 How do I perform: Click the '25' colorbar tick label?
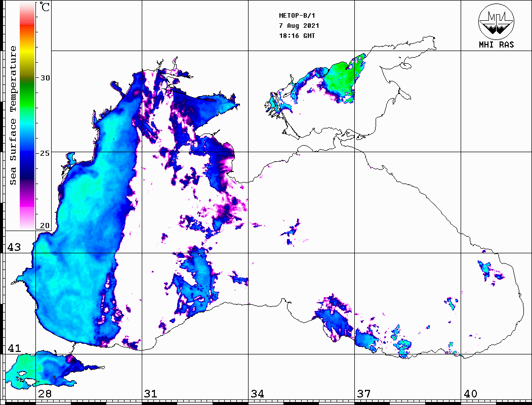pyautogui.click(x=45, y=153)
